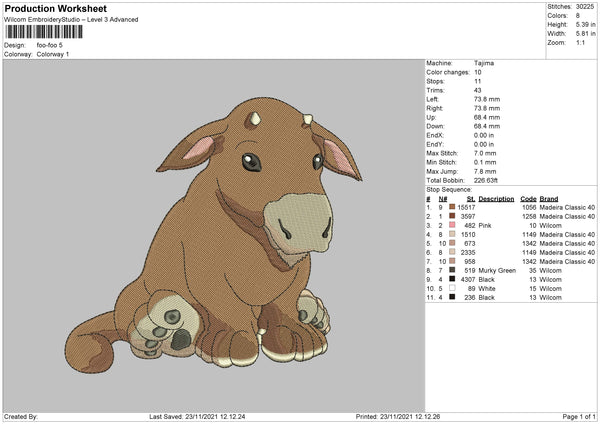Click the brown swatch for stop 1
This screenshot has height=424, width=600.
point(453,208)
